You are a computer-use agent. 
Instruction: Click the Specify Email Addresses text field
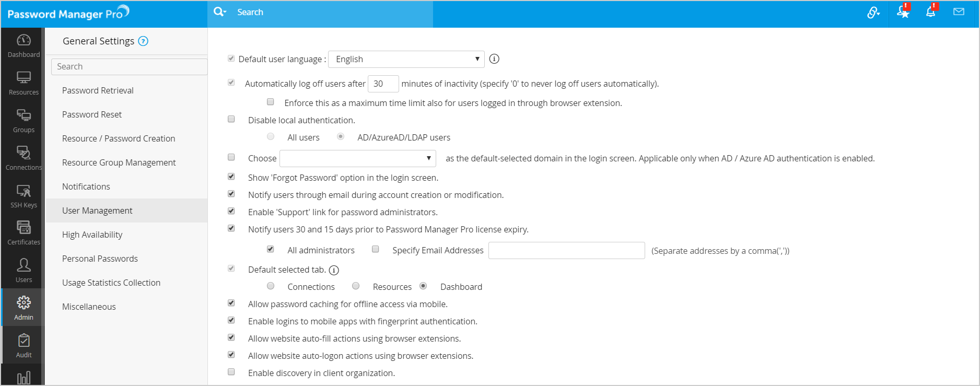pyautogui.click(x=566, y=250)
